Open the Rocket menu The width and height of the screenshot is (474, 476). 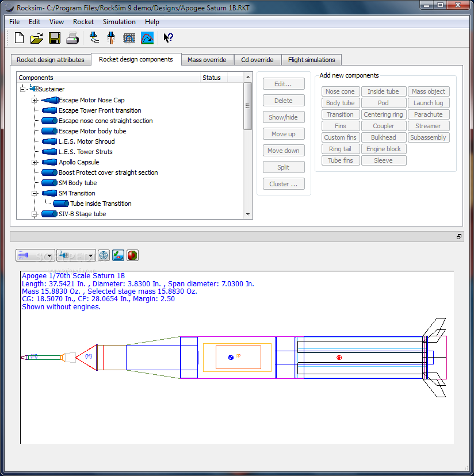point(83,22)
